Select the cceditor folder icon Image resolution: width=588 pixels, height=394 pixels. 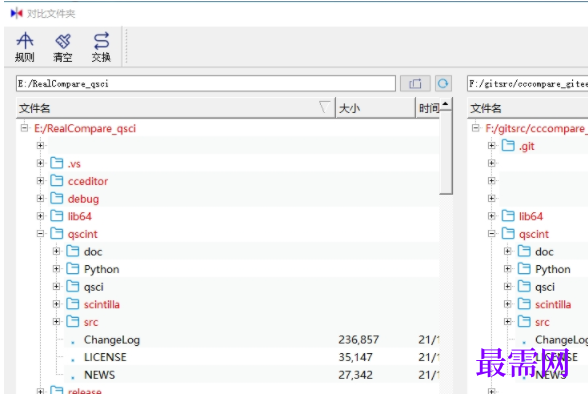[x=57, y=180]
